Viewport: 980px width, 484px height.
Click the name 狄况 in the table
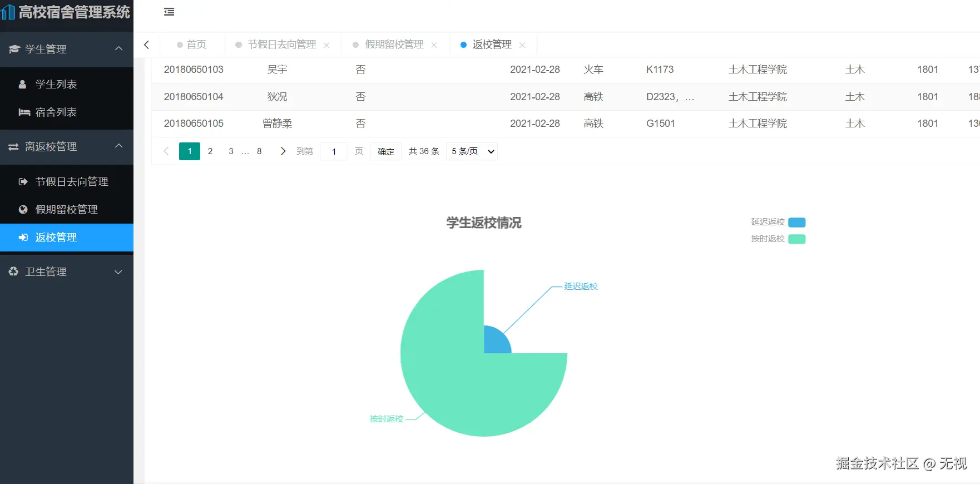coord(277,97)
